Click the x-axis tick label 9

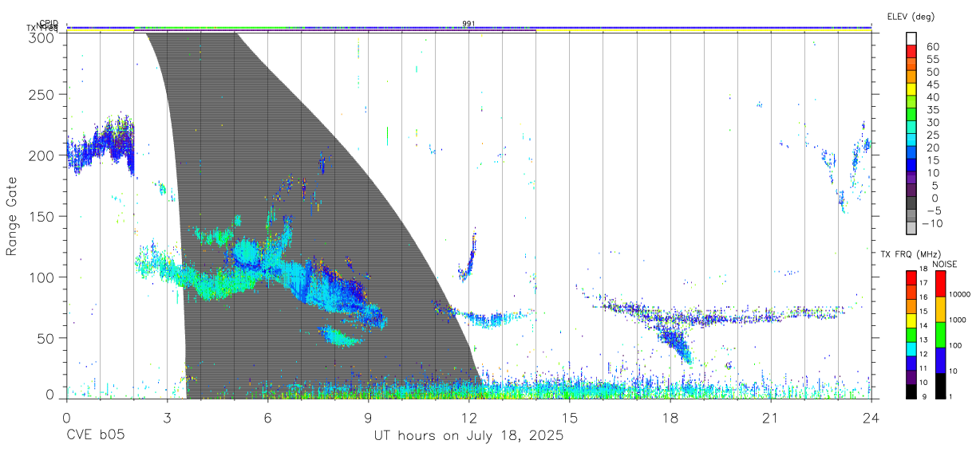point(368,418)
